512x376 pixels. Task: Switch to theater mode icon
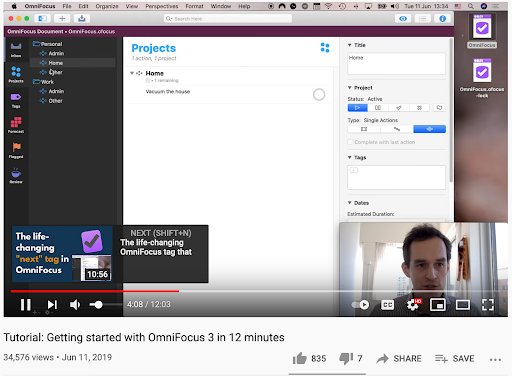(x=463, y=304)
